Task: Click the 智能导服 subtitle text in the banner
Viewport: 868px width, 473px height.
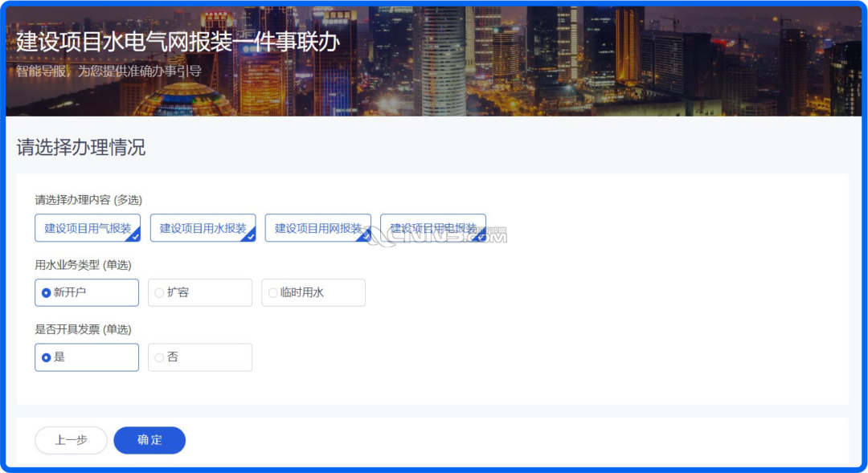Action: (108, 71)
